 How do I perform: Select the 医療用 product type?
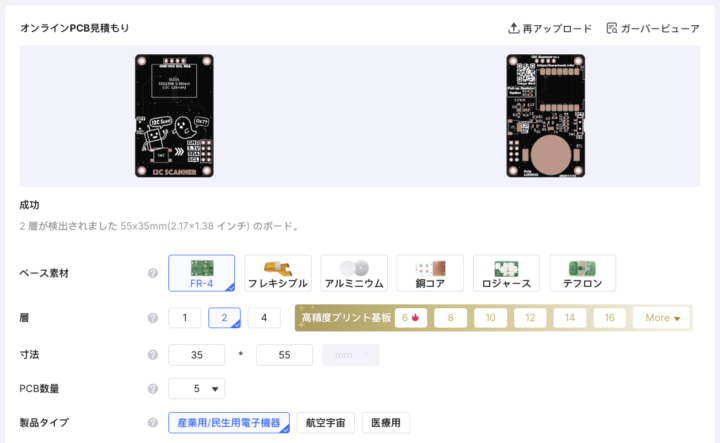click(386, 423)
